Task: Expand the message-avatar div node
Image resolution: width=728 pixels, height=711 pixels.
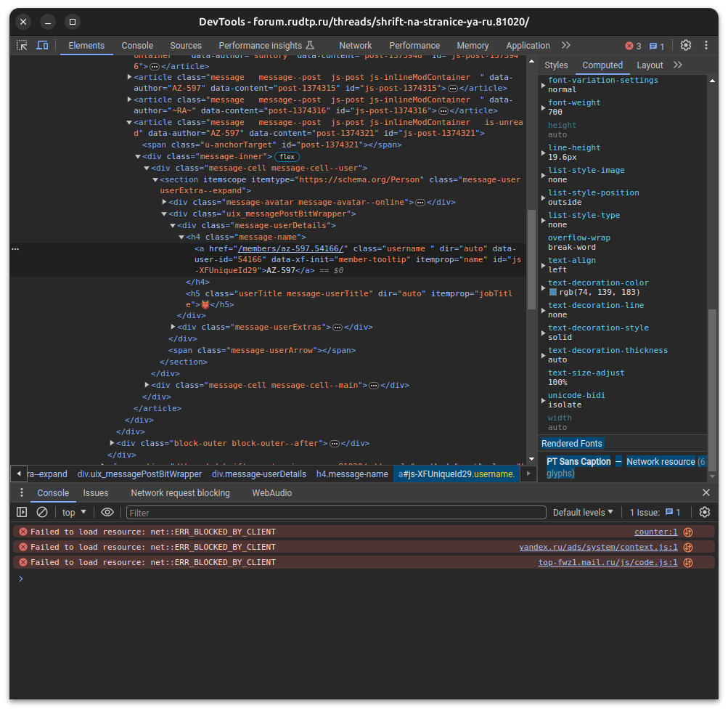Action: (x=164, y=202)
